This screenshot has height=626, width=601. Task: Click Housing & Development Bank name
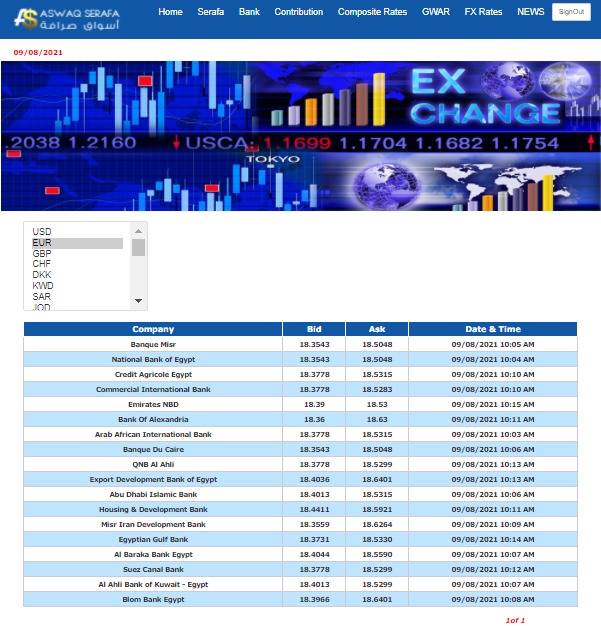point(153,509)
